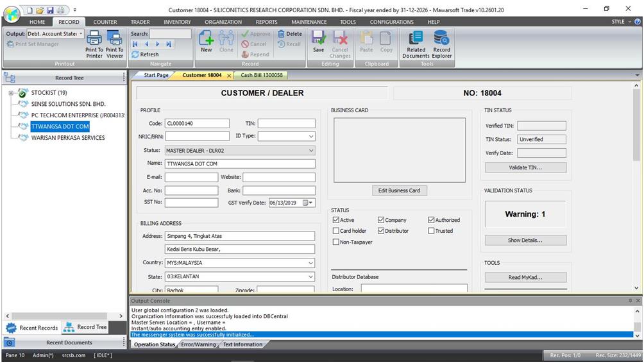Enable the Trusted checkbox

click(x=432, y=231)
